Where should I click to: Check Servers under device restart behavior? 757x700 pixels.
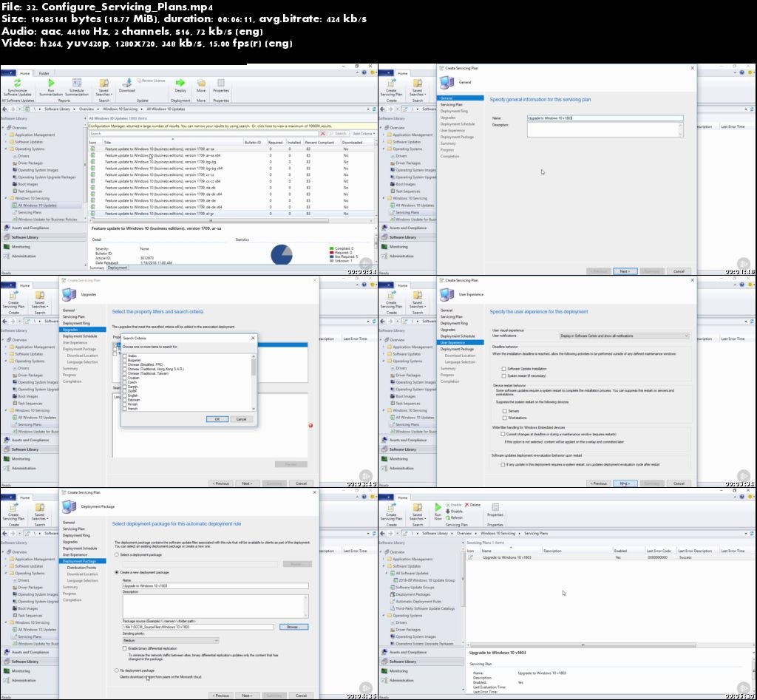tap(504, 411)
